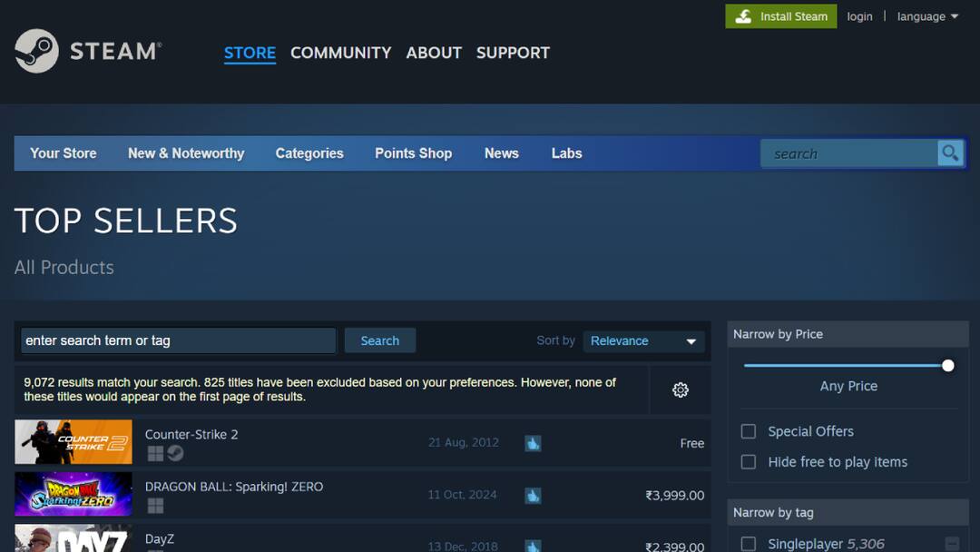Click the Windows icon under DRAGON BALL: Sparking! ZERO
This screenshot has height=552, width=980.
pos(155,505)
